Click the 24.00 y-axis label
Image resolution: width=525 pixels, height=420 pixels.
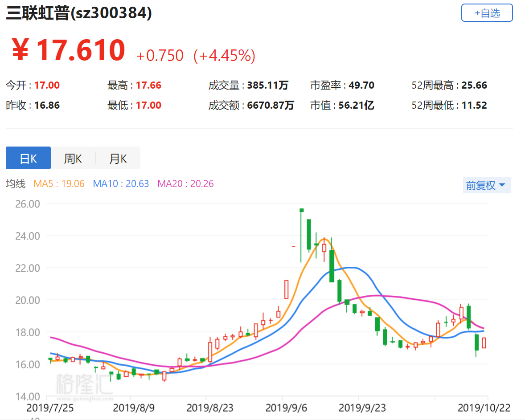(28, 236)
